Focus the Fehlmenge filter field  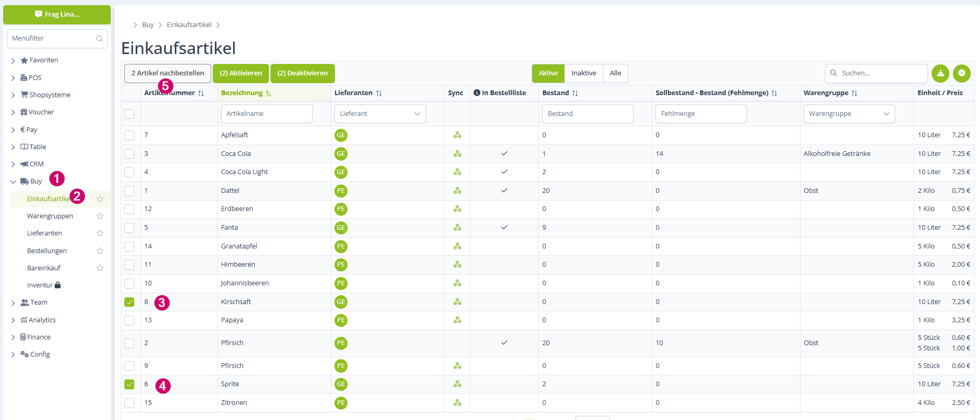coord(701,114)
